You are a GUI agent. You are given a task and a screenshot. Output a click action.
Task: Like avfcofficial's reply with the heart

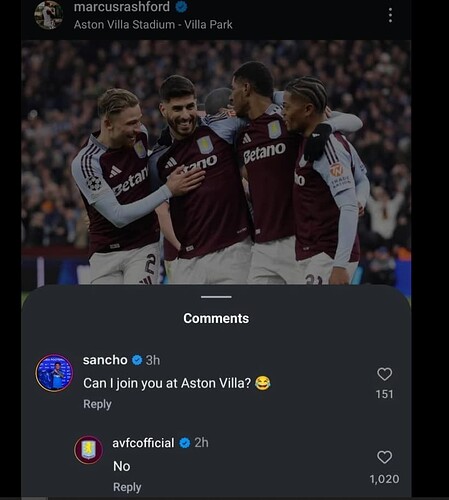coord(384,457)
